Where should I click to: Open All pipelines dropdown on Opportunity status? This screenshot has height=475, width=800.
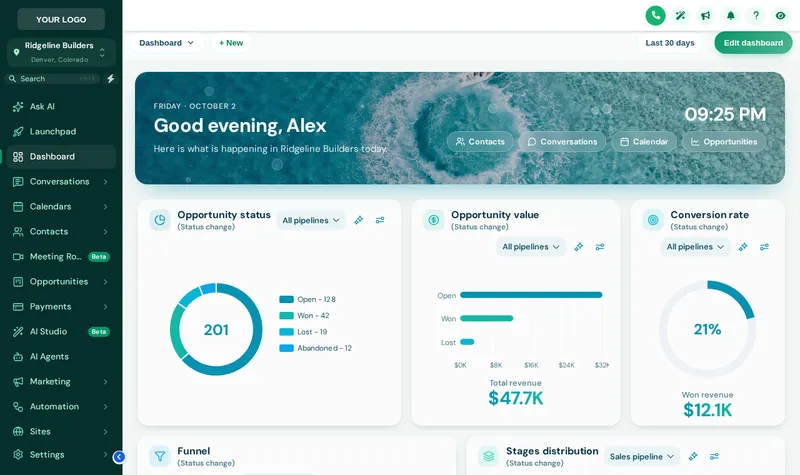[x=311, y=220]
